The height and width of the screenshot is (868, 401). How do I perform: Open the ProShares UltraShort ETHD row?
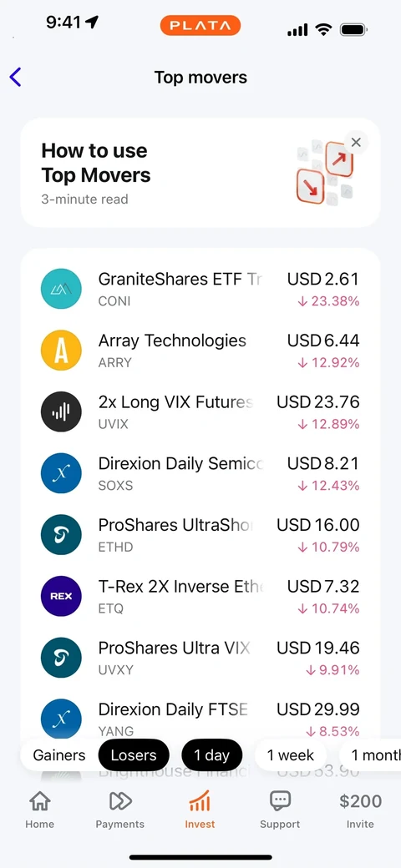(200, 535)
